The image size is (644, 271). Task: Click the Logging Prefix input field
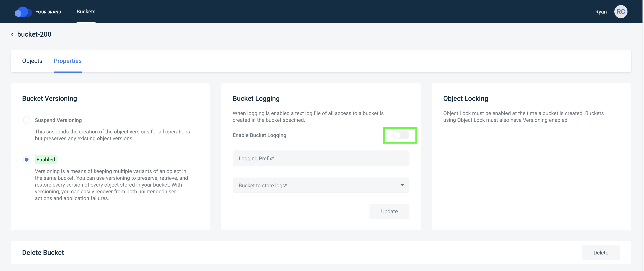pyautogui.click(x=321, y=159)
